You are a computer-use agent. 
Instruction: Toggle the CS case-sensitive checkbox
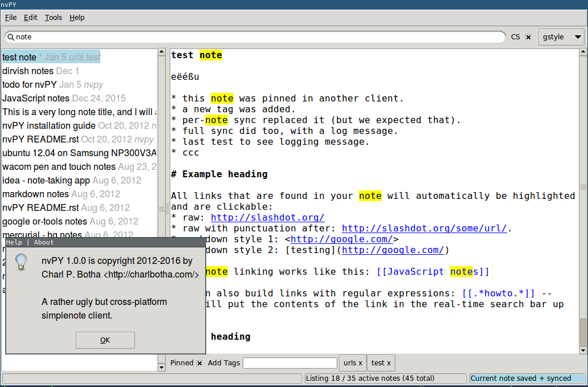tap(528, 37)
